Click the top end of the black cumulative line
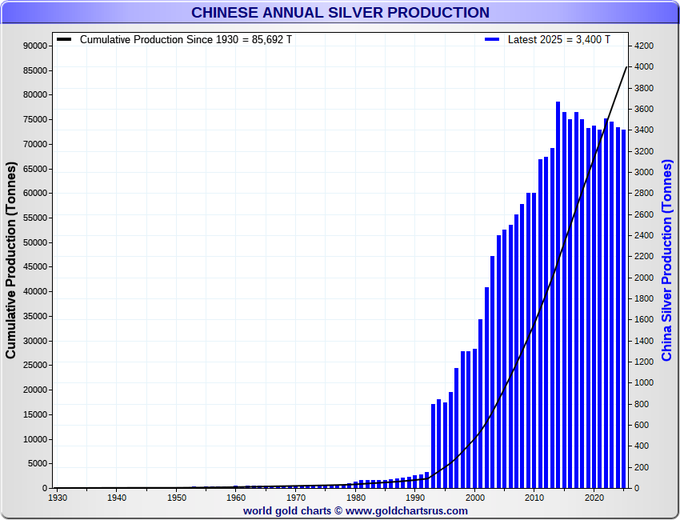This screenshot has width=680, height=520. pos(626,67)
